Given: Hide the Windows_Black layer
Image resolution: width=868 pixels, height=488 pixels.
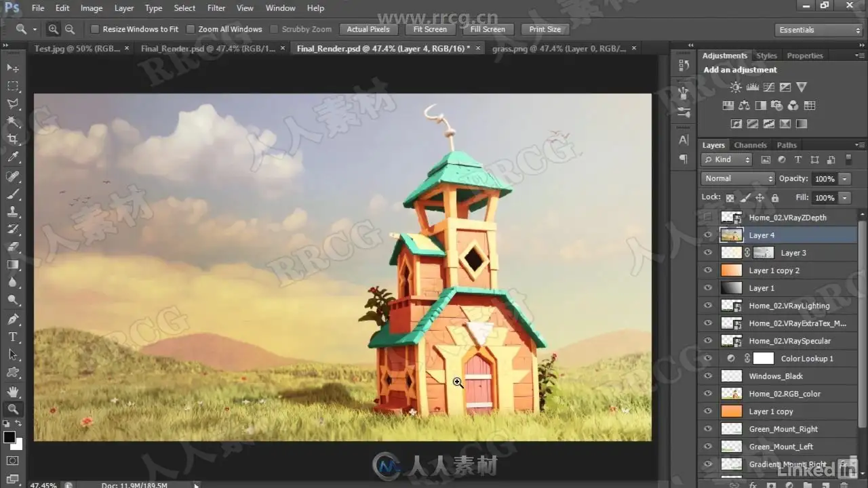Looking at the screenshot, I should [708, 375].
